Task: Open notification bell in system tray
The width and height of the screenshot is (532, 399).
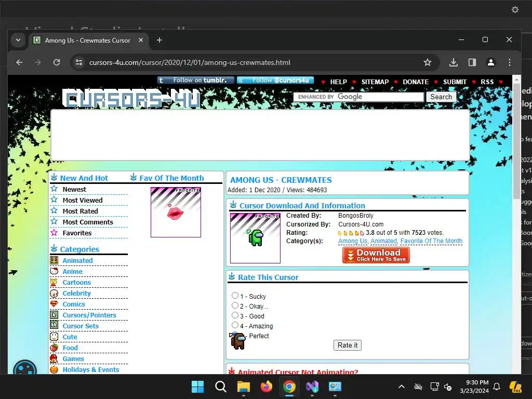Action: [497, 387]
